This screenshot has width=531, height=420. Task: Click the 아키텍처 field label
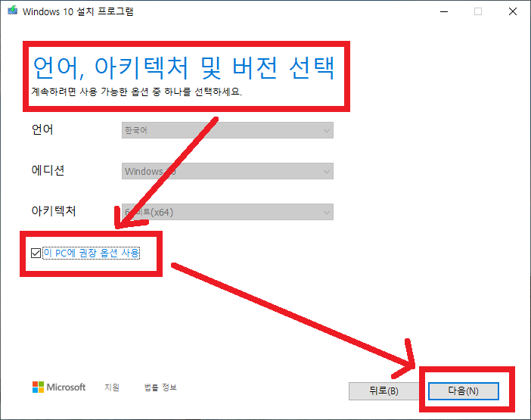point(54,210)
